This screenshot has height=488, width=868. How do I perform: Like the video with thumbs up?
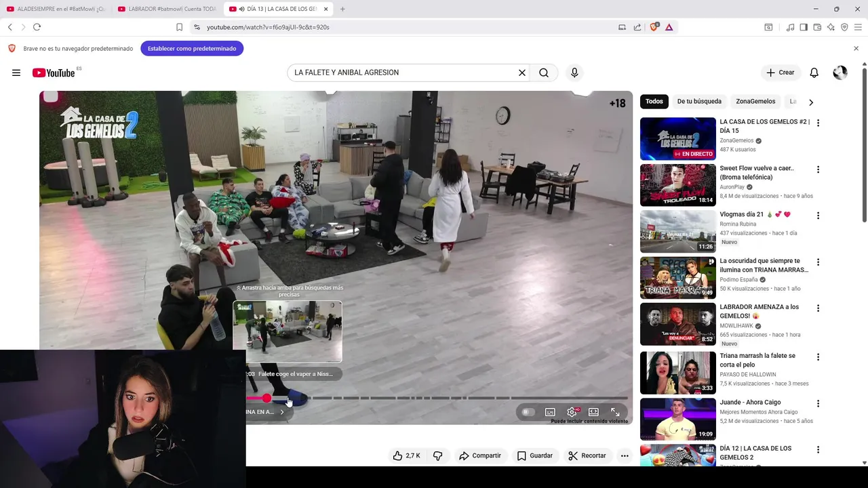click(x=406, y=455)
